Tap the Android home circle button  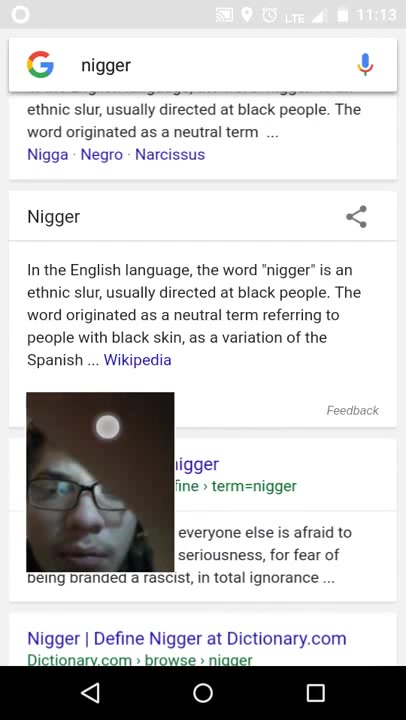pos(203,693)
